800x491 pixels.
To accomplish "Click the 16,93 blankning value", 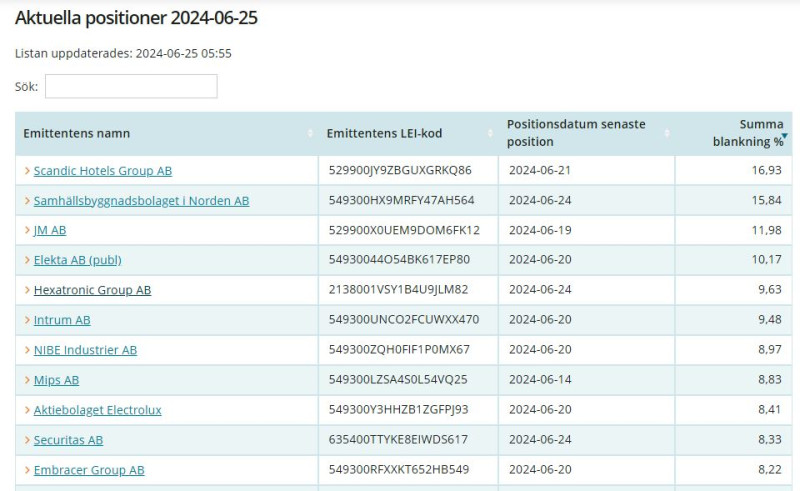I will tap(766, 170).
